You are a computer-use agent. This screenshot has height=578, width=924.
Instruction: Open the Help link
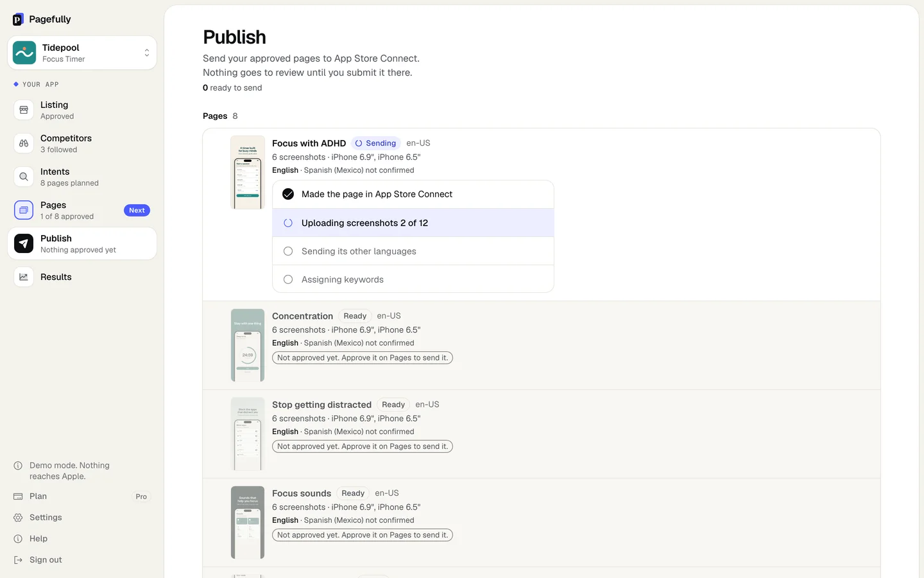tap(82, 539)
